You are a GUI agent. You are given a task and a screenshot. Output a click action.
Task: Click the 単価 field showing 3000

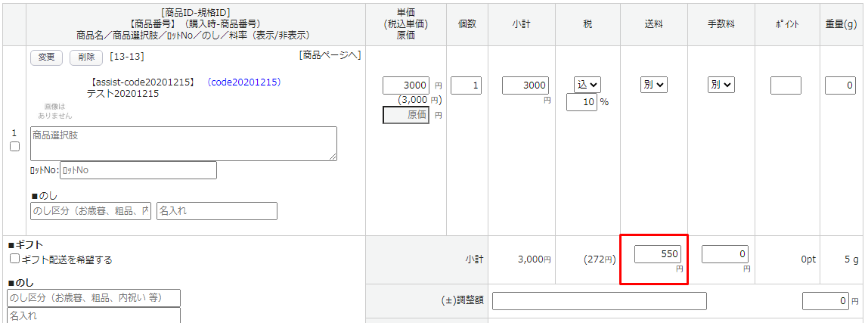[x=406, y=85]
